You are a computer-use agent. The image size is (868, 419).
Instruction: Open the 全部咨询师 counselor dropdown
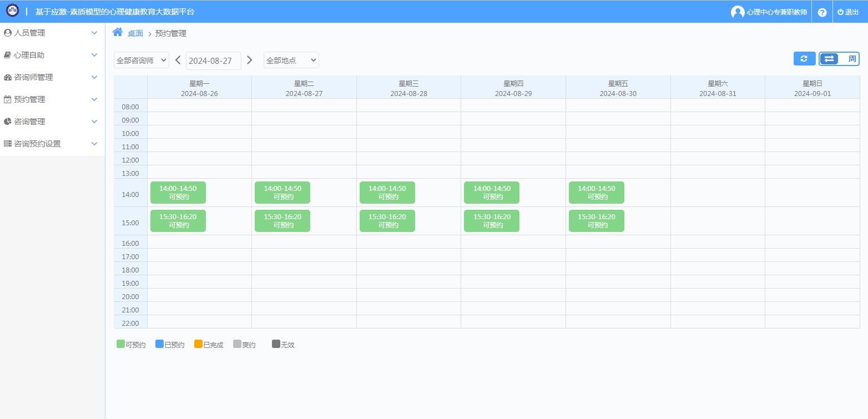click(x=142, y=60)
